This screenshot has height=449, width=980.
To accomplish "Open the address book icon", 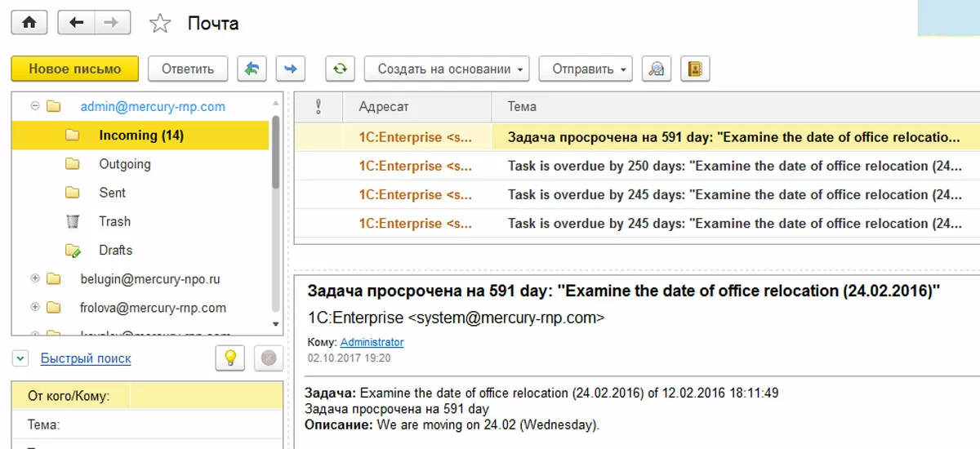I will pos(695,69).
